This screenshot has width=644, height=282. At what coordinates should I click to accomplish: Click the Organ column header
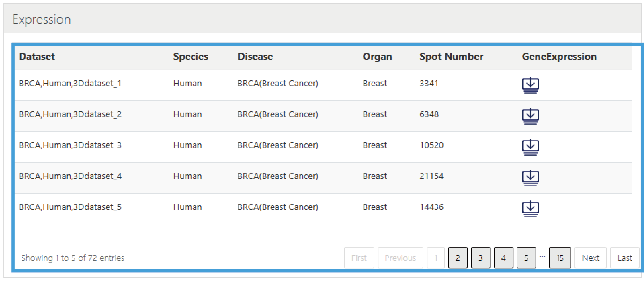377,57
